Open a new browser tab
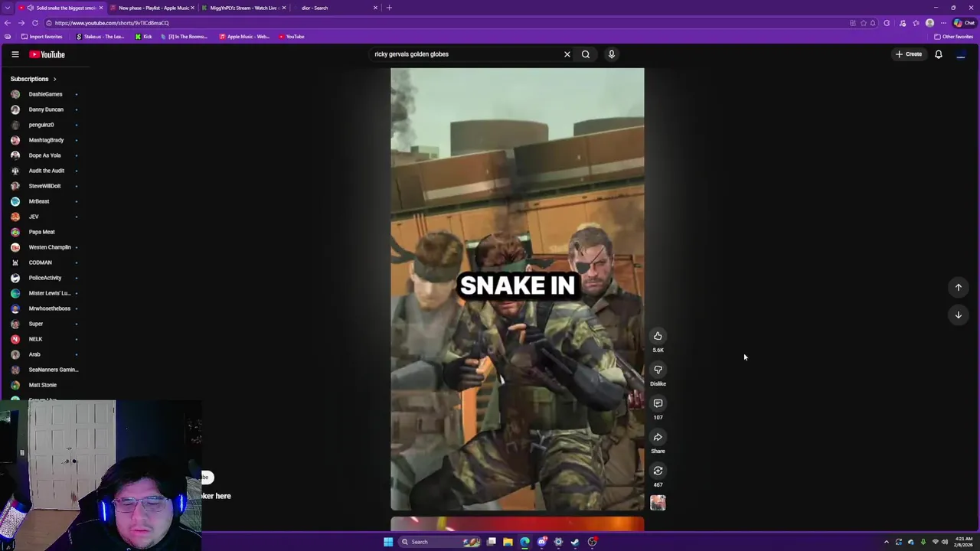 [x=389, y=8]
